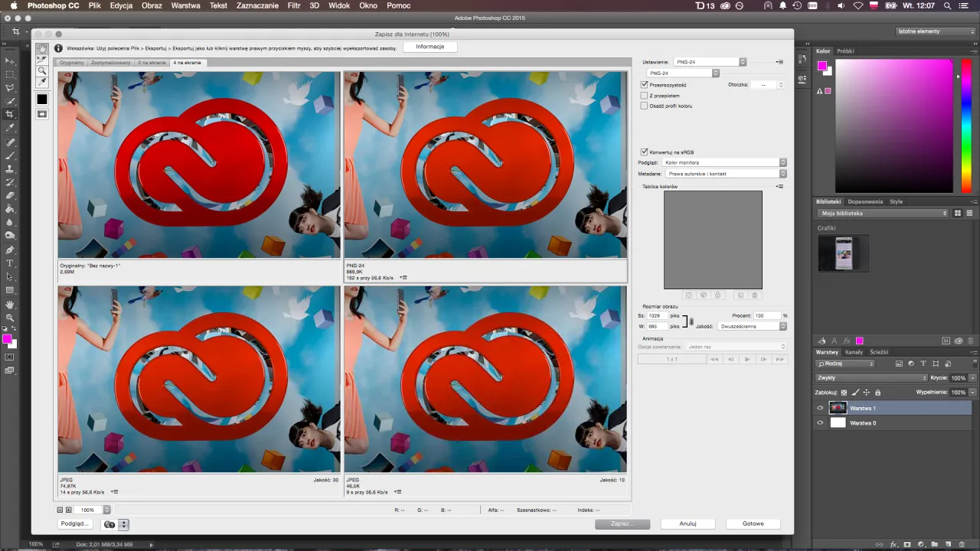
Task: Enable the Z przeplotem checkbox
Action: coord(644,96)
